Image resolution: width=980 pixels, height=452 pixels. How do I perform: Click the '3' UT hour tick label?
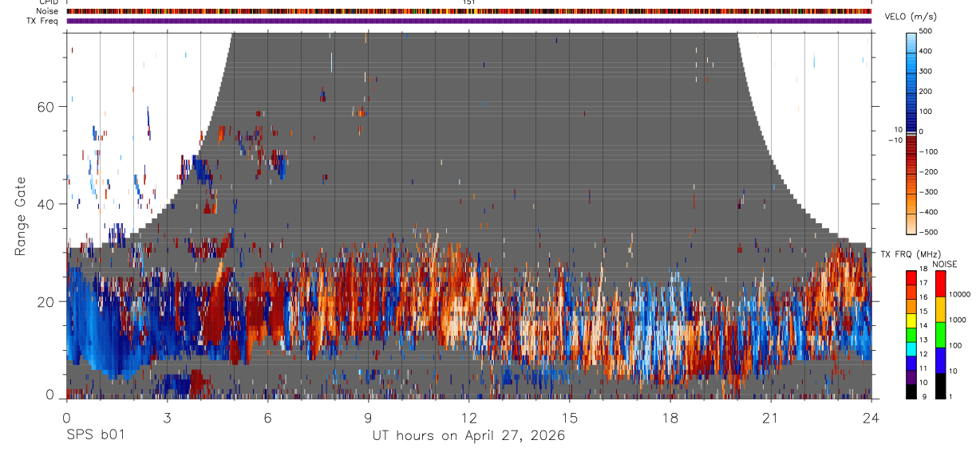167,417
